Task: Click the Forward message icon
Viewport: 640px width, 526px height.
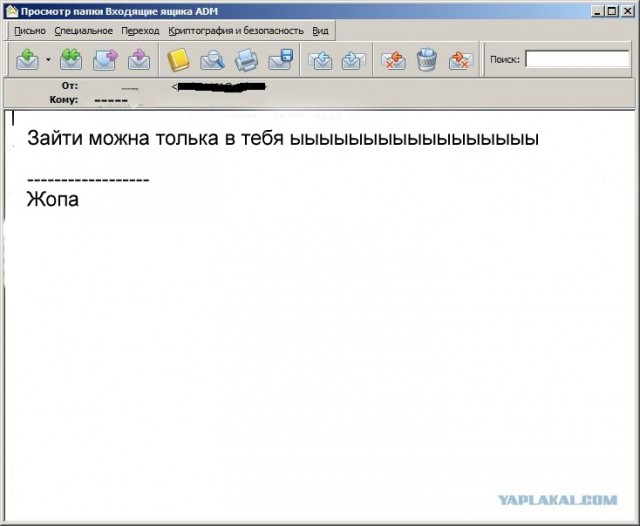Action: 105,60
